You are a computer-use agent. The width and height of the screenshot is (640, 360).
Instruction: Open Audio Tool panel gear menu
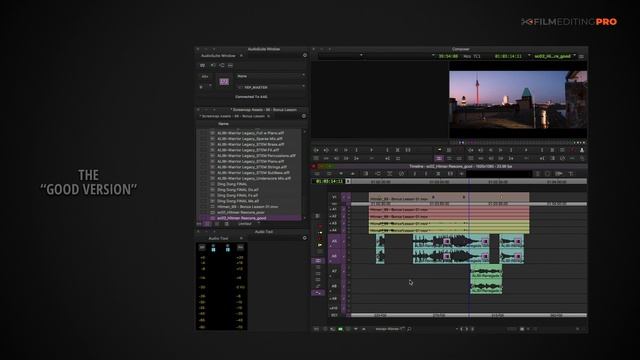tap(304, 238)
